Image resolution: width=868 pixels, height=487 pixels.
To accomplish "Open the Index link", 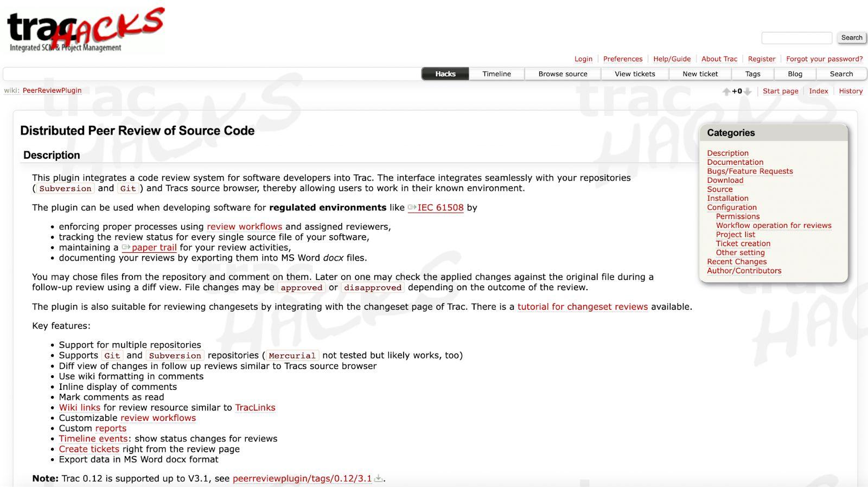I will pos(818,91).
